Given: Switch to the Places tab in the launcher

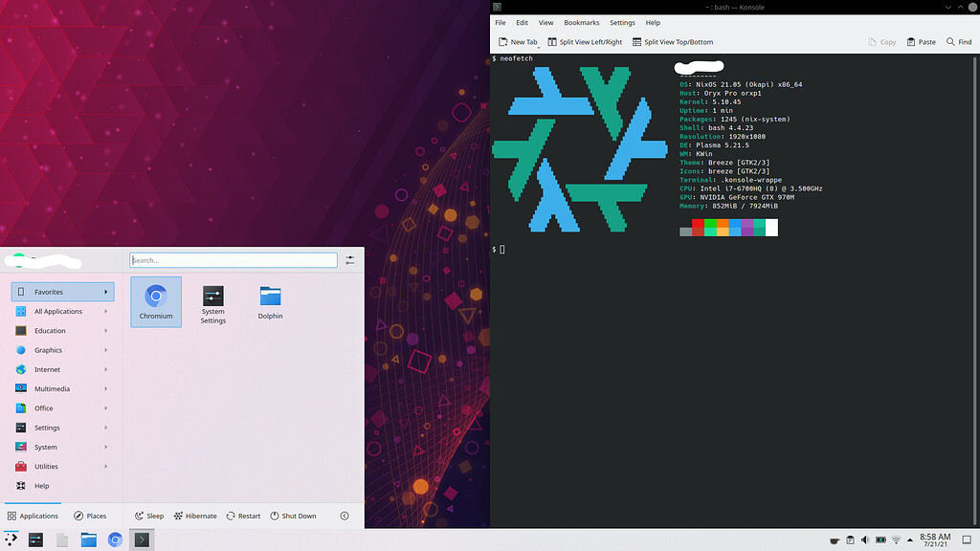Looking at the screenshot, I should coord(92,516).
